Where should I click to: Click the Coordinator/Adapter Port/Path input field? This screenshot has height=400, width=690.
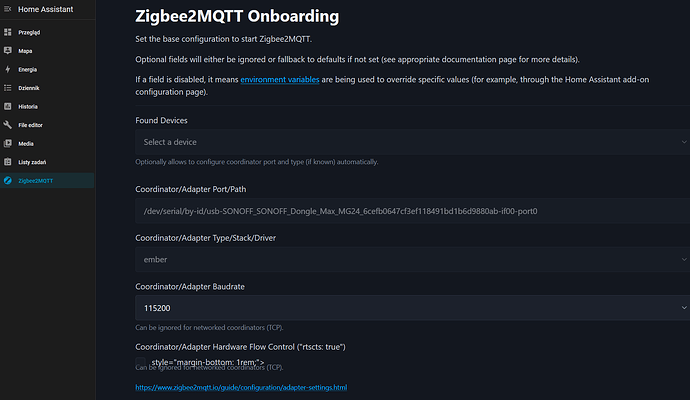(x=412, y=209)
